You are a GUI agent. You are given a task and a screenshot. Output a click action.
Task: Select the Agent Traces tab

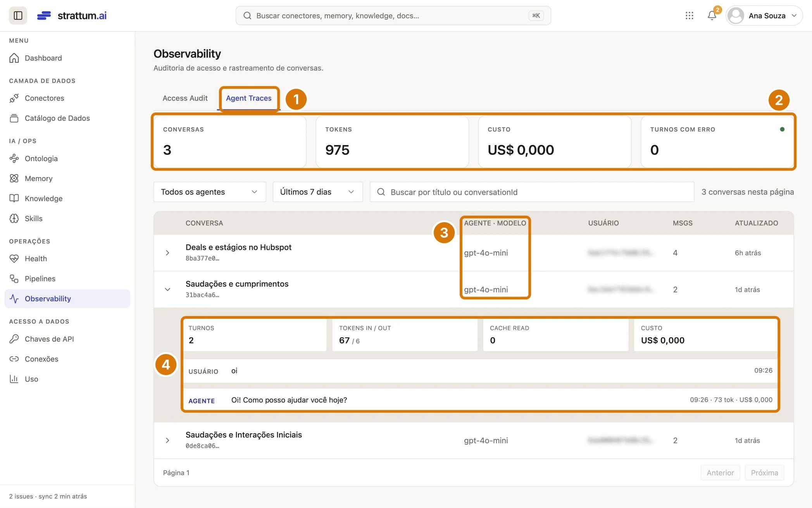click(249, 98)
